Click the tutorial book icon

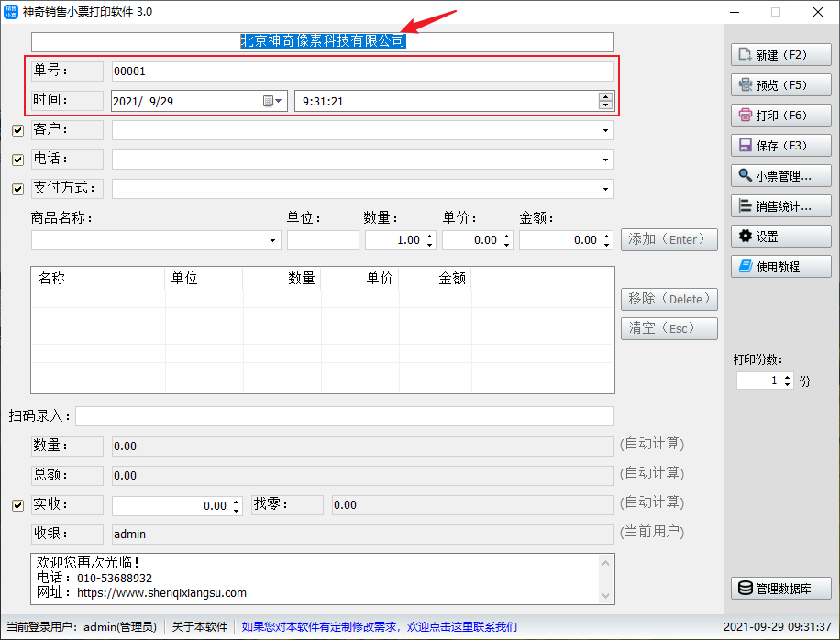(746, 266)
